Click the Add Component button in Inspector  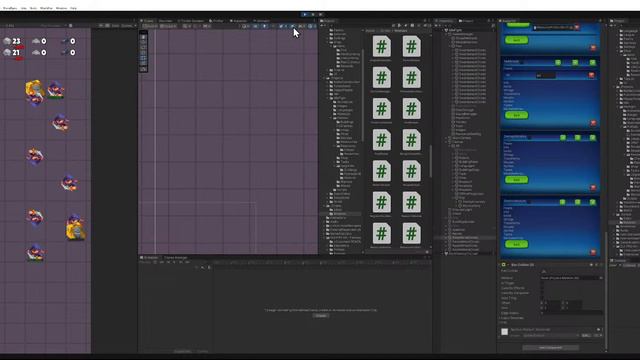click(551, 348)
